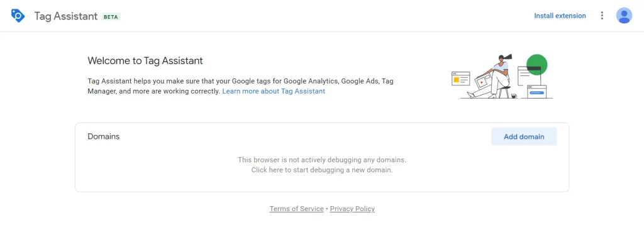Open the three-dot more options menu
Viewport: 644px width, 240px height.
click(x=602, y=16)
